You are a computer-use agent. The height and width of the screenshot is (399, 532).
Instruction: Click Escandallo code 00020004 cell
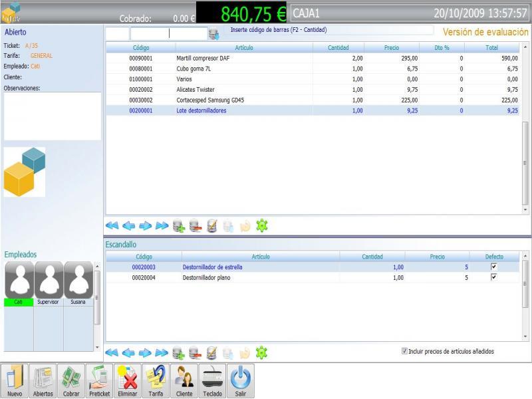coord(144,277)
